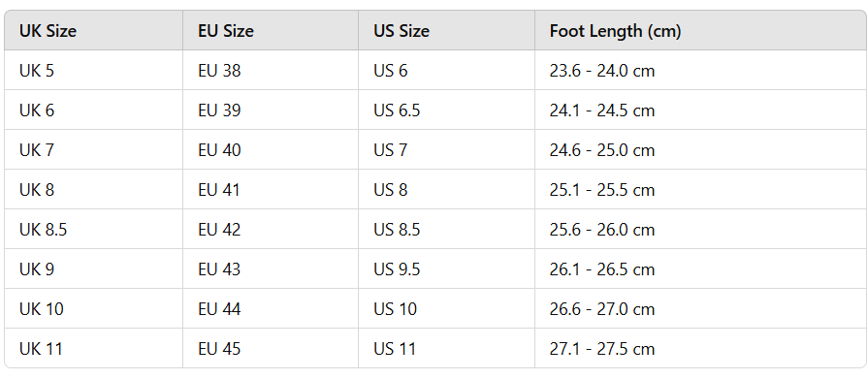Click the US Size column header
This screenshot has height=379, width=868.
point(446,30)
